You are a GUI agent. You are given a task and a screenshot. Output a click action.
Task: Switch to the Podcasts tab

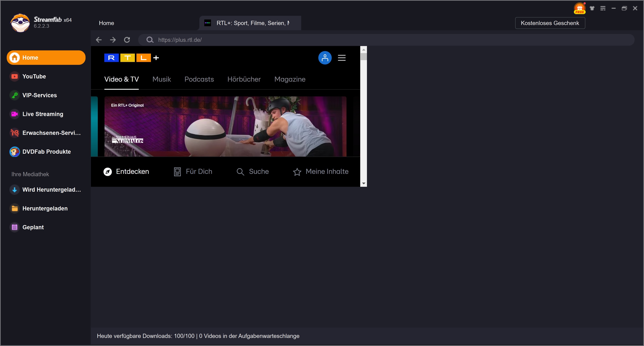point(199,79)
